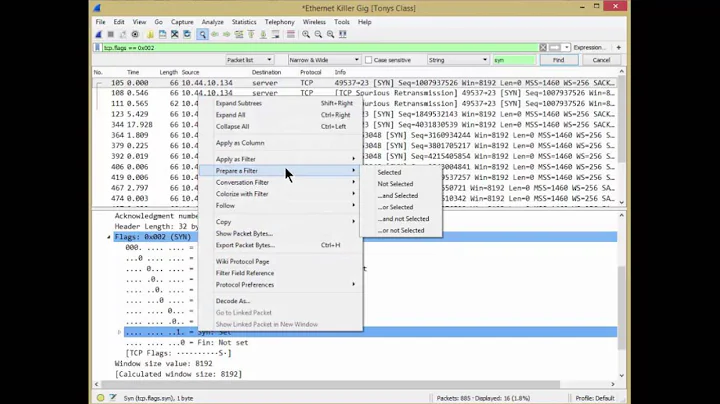The image size is (720, 404).
Task: Go forward in packet history arrow
Action: coord(227,34)
